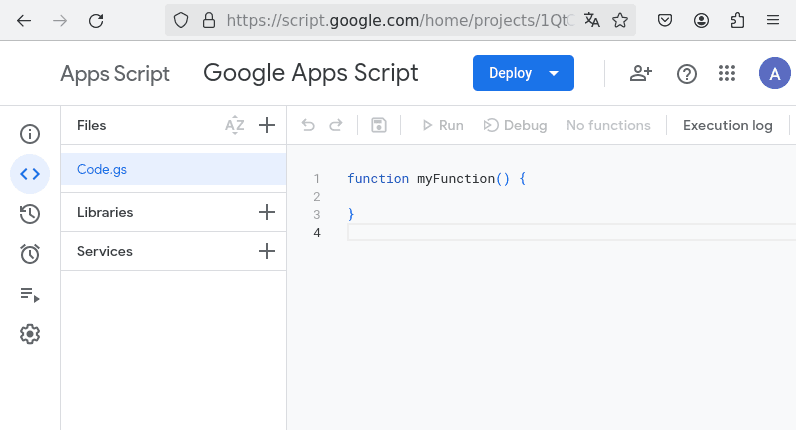Click line 4 in the code editor
Image resolution: width=796 pixels, height=430 pixels.
click(560, 233)
